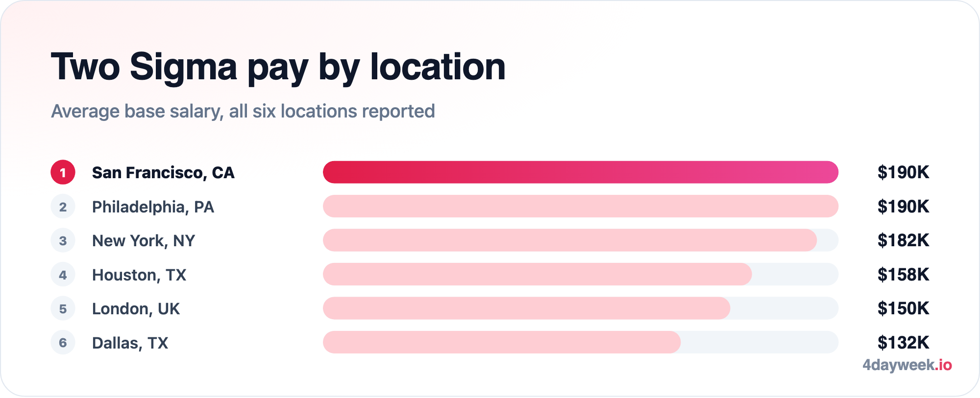Select the Philadelphia, PA label
Screen dimensions: 980x398
point(153,207)
